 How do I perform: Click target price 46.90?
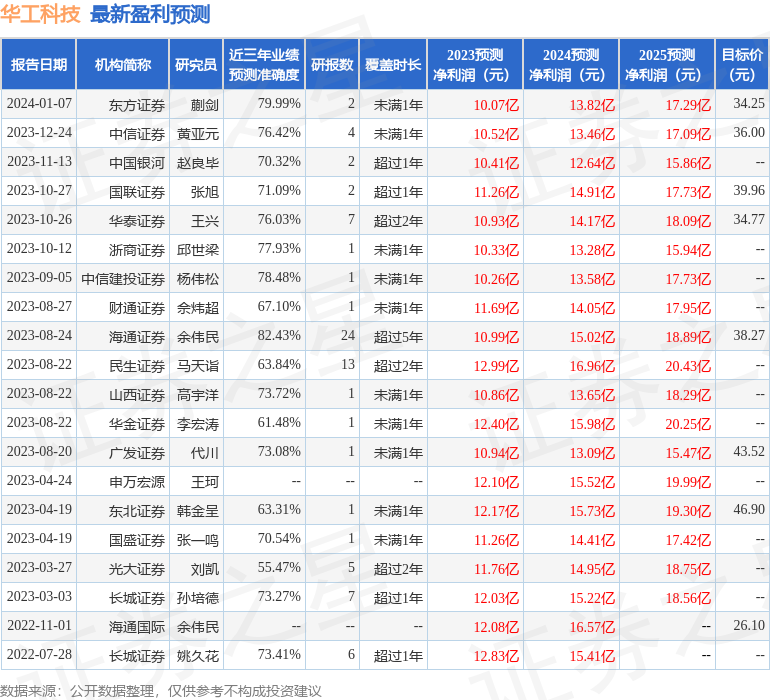point(749,509)
